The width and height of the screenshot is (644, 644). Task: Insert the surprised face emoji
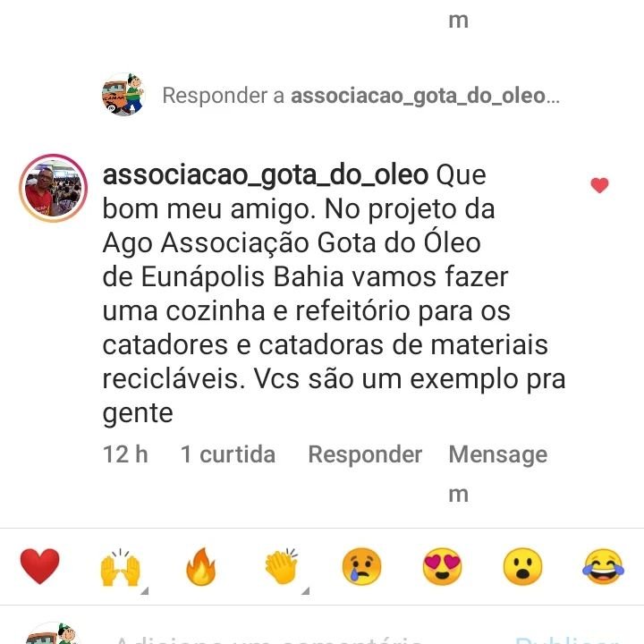pos(523,566)
